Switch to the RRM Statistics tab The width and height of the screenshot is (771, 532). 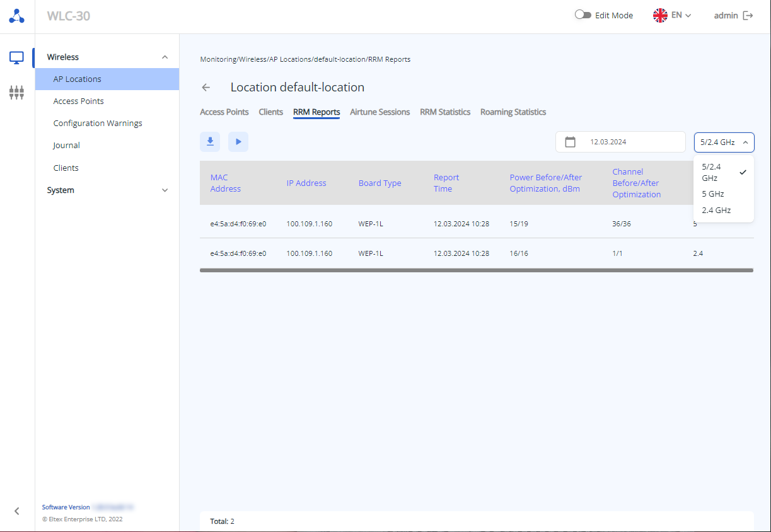(445, 112)
